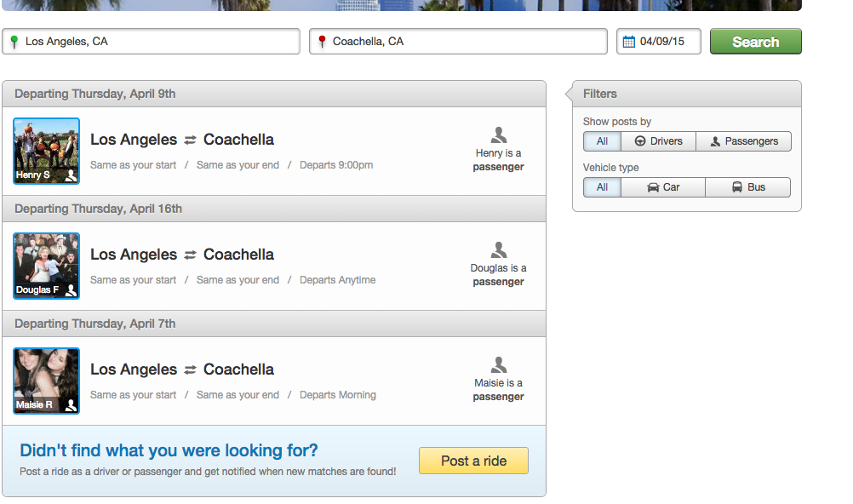Click the round-trip arrows in Henry's ride
This screenshot has height=504, width=853.
[x=190, y=140]
